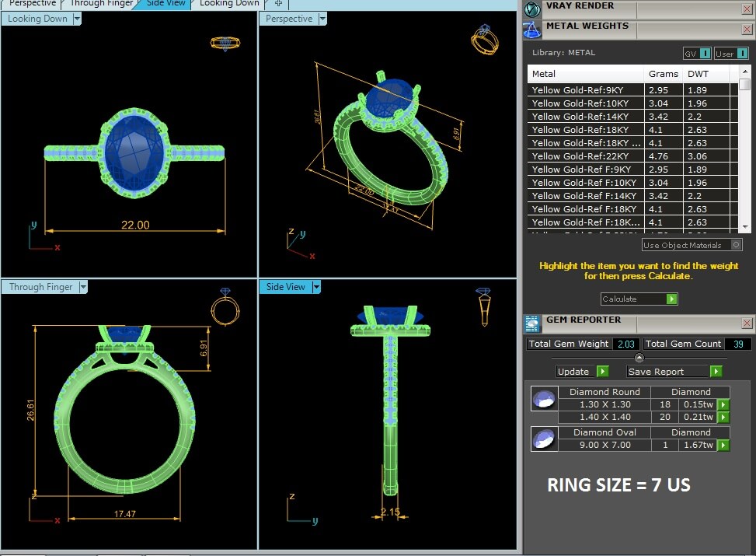
Task: Open the Through Finger viewport dropdown
Action: point(83,287)
